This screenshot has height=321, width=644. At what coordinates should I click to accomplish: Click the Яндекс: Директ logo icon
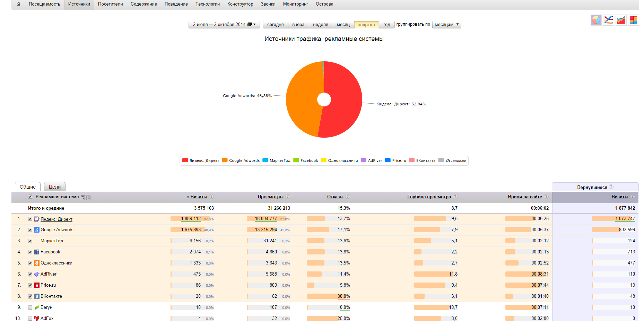[x=36, y=219]
